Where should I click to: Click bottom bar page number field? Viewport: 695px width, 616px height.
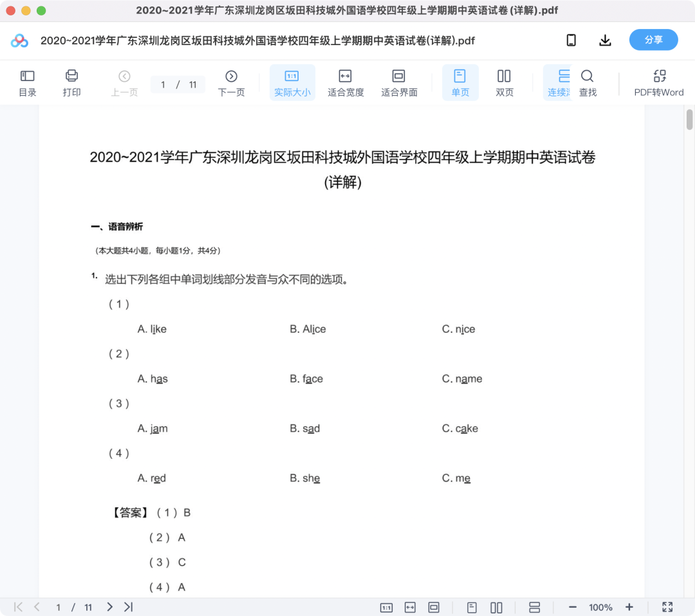pos(58,607)
